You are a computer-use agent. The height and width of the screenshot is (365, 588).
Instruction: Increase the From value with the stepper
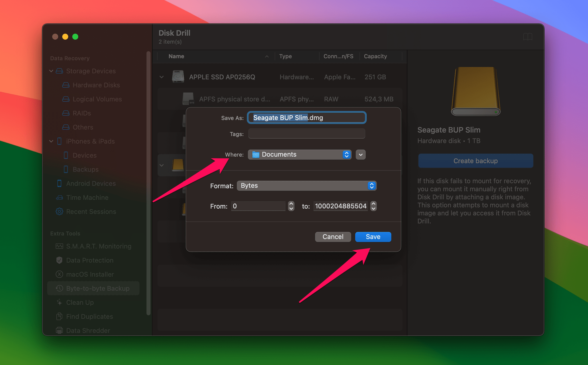click(291, 204)
